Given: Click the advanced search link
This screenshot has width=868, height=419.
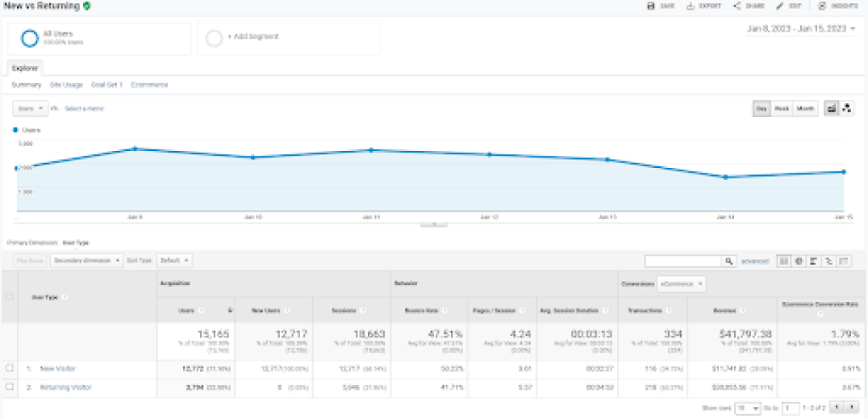Looking at the screenshot, I should click(755, 261).
